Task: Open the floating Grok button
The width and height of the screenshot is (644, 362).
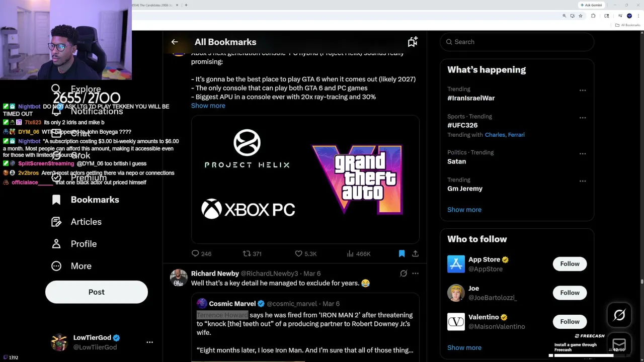Action: [619, 315]
